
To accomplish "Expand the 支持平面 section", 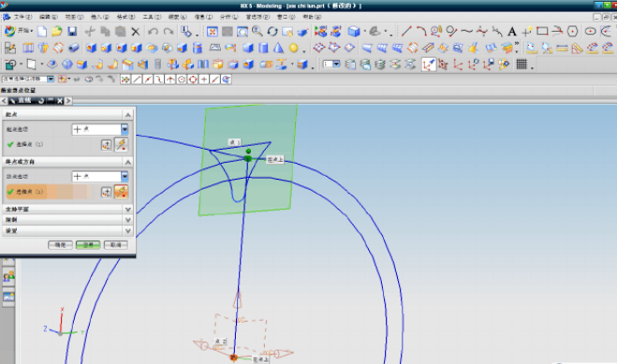I will [66, 209].
